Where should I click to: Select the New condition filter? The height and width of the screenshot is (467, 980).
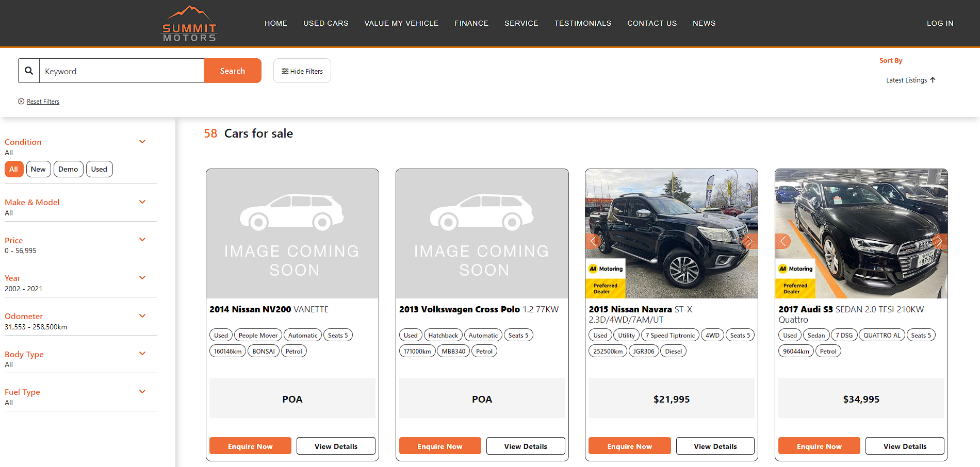pos(38,169)
